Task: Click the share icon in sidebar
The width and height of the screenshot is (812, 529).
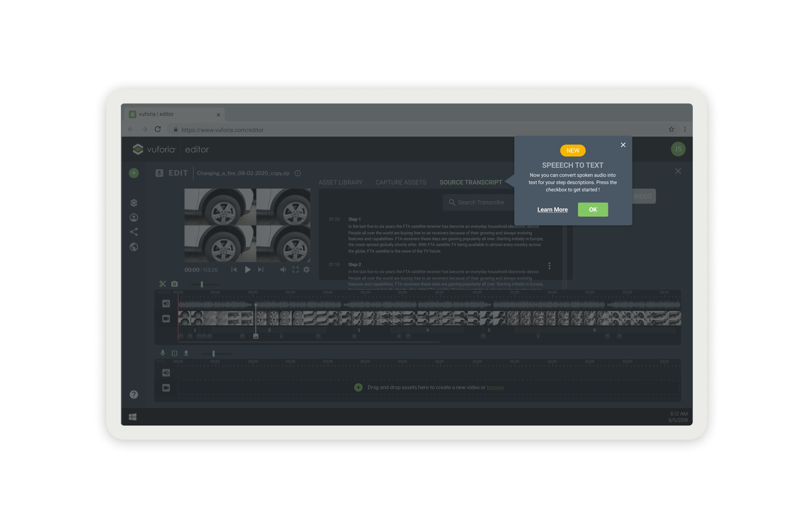Action: (x=134, y=232)
